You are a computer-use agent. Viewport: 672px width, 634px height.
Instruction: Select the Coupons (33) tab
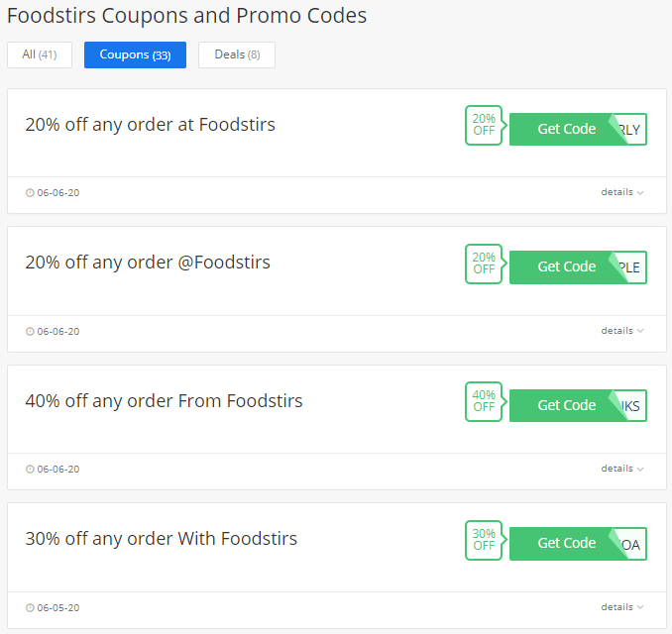pyautogui.click(x=135, y=54)
